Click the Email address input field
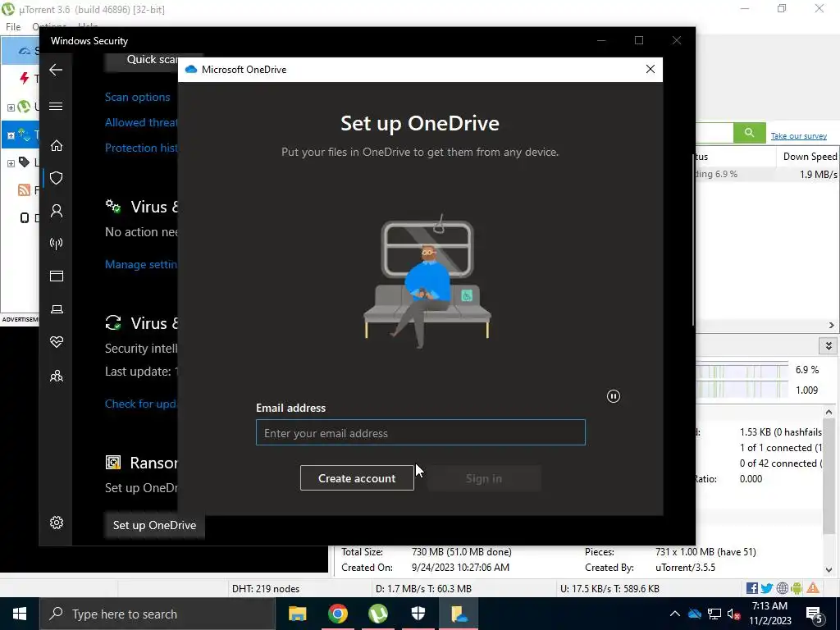 pos(421,432)
